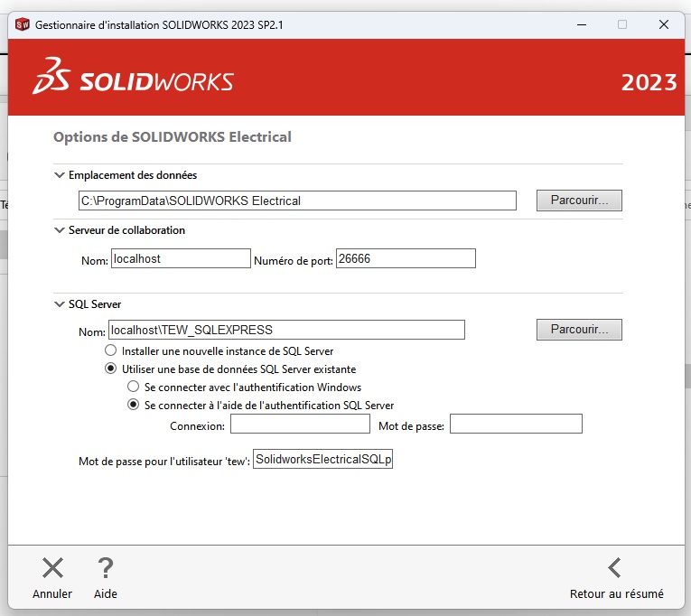Image resolution: width=691 pixels, height=616 pixels.
Task: Click the Annuler X icon
Action: 53,567
